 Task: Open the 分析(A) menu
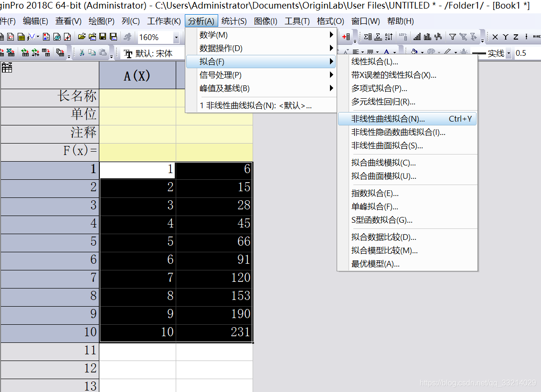[201, 21]
